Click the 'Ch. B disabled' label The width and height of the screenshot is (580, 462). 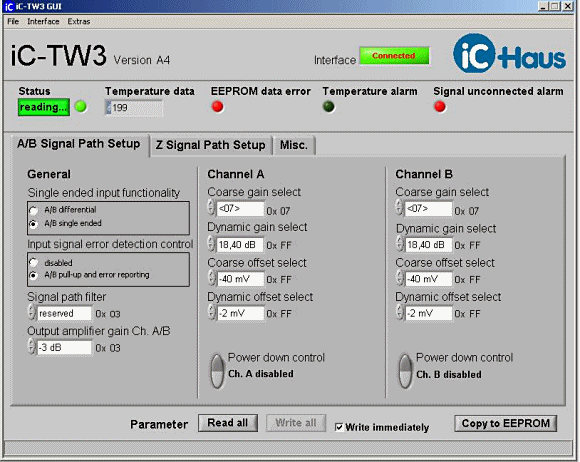(x=449, y=374)
